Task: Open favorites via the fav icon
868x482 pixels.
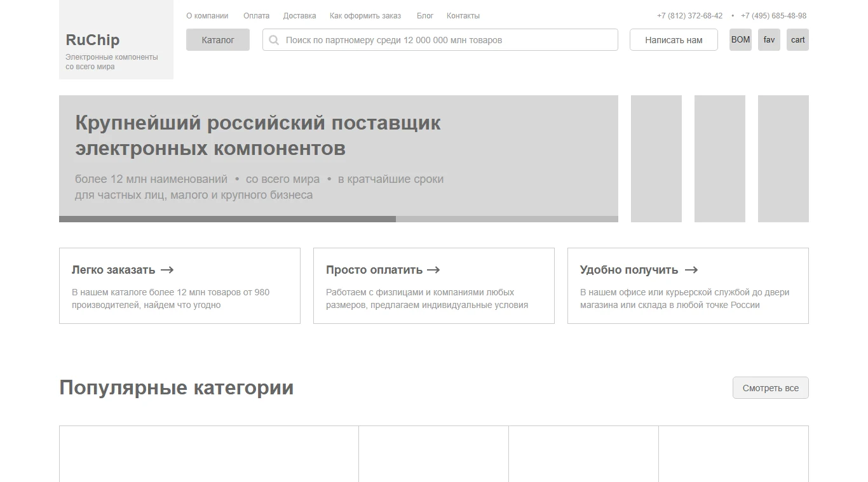Action: click(x=769, y=39)
